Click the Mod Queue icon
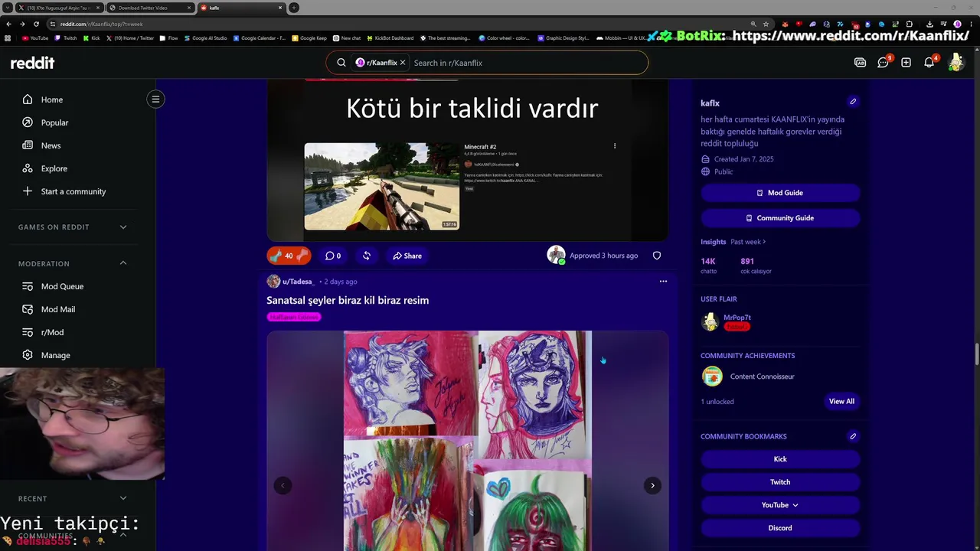Screen dimensions: 980x551 [x=28, y=286]
